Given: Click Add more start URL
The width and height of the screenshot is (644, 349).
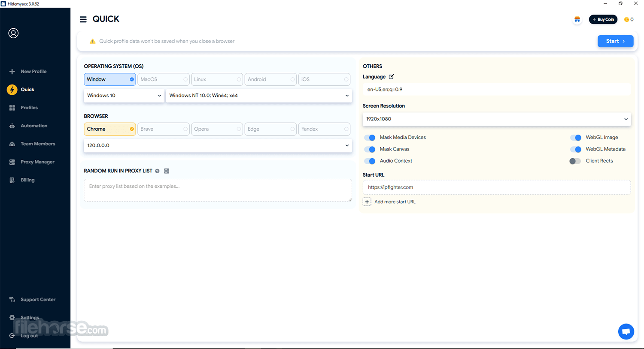Looking at the screenshot, I should coord(395,202).
